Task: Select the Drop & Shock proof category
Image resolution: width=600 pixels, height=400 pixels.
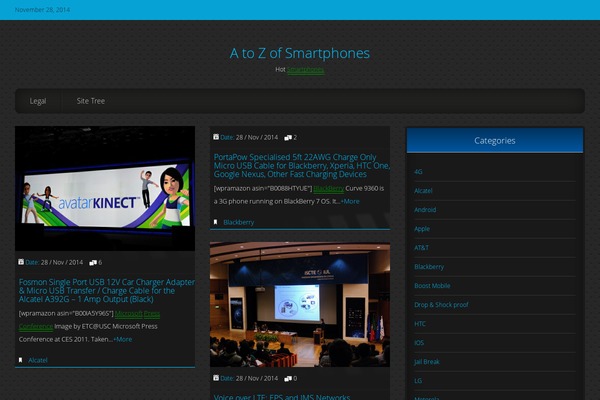Action: point(441,305)
